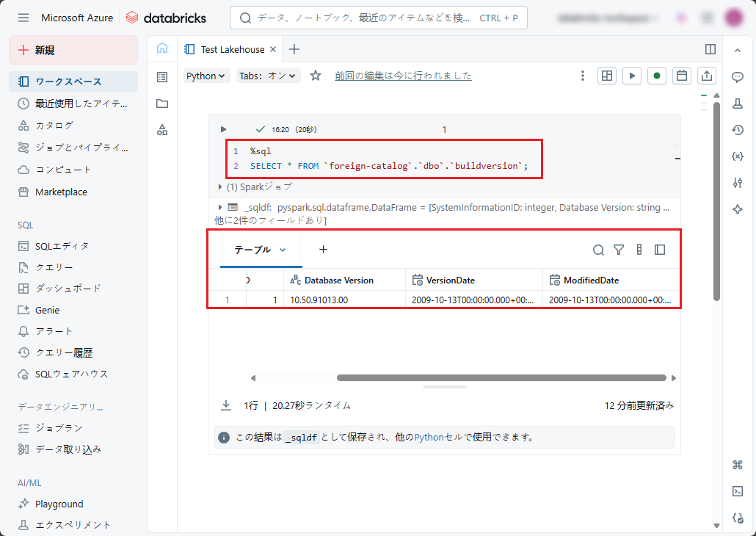Screen dimensions: 756x536
Task: Open カタログ in the sidebar
Action: 54,126
